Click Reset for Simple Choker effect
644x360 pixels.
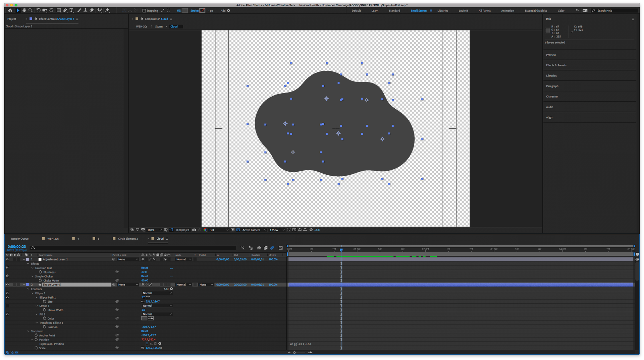pos(145,276)
